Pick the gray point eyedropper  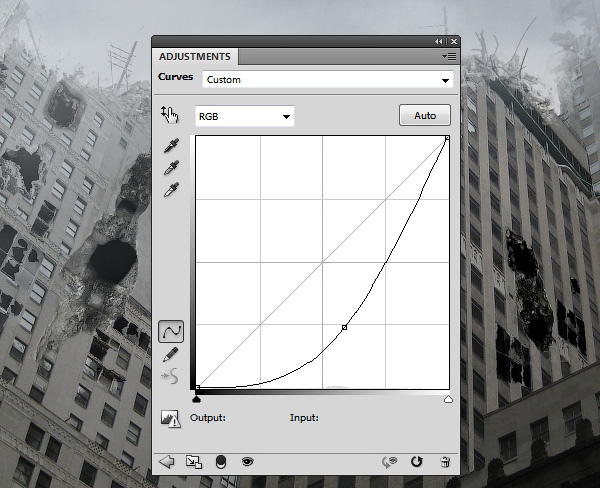[171, 168]
